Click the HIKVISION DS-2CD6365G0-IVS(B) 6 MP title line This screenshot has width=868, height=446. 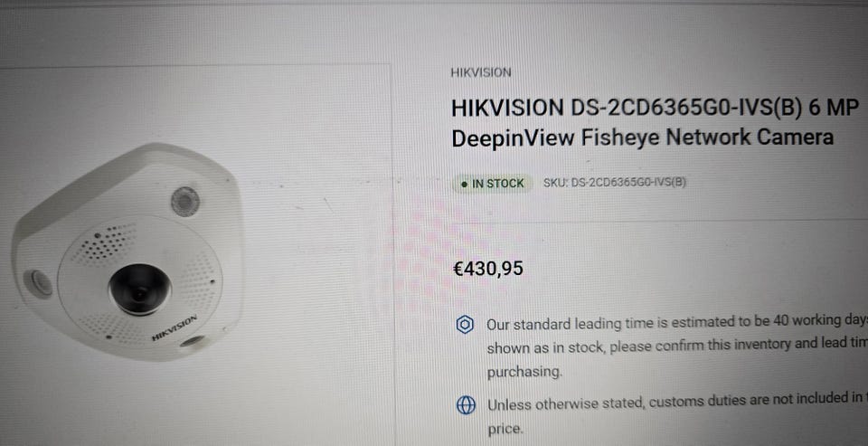(655, 108)
